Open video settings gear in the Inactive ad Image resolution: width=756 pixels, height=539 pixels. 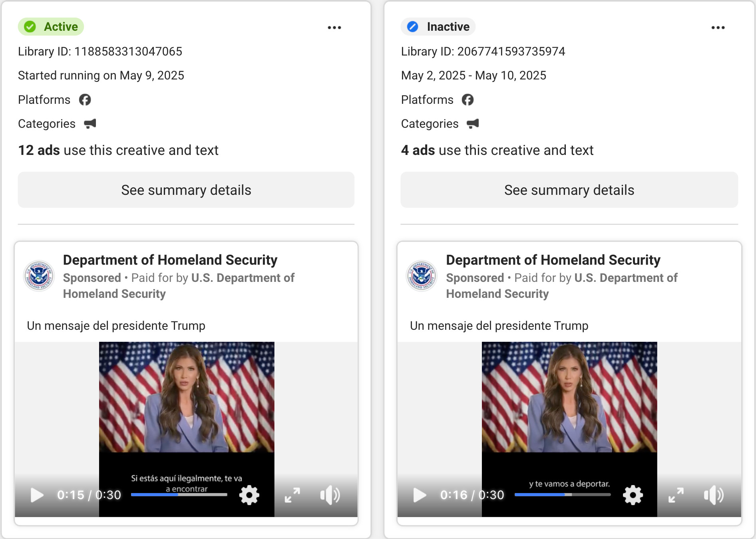[x=633, y=495]
